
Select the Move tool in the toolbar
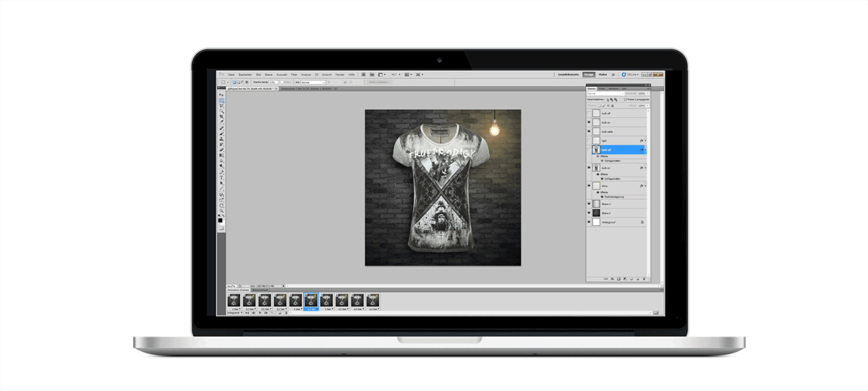pos(221,94)
